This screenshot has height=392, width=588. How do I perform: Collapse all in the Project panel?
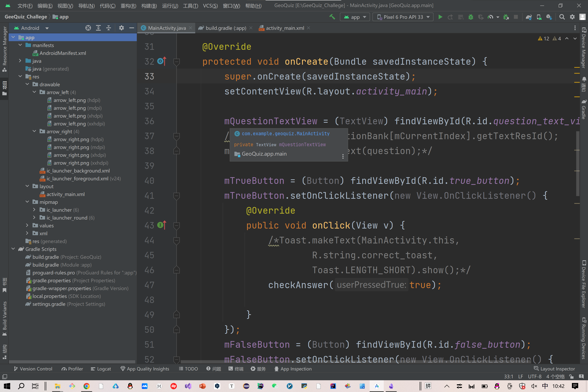109,28
